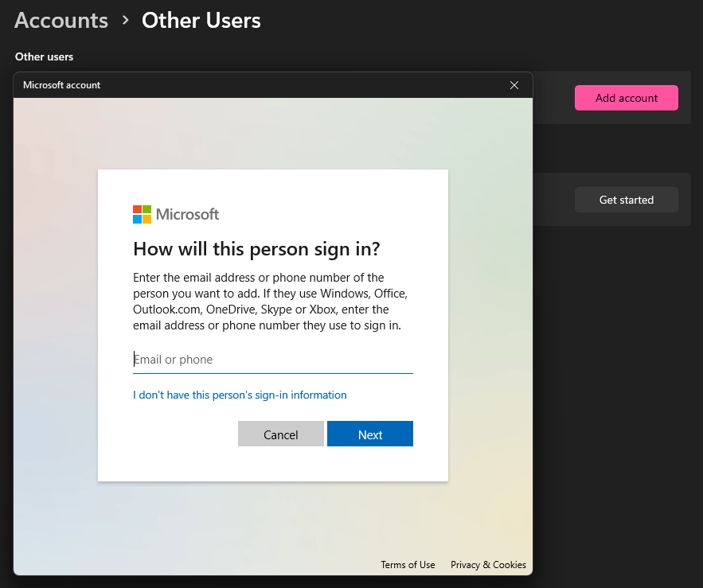
Task: Click the sign-in instructions paragraph
Action: point(270,302)
